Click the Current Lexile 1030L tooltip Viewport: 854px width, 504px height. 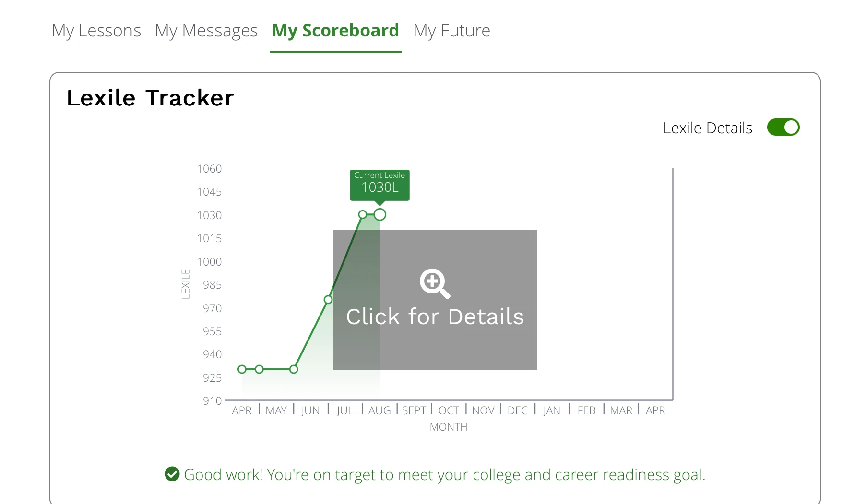point(380,185)
